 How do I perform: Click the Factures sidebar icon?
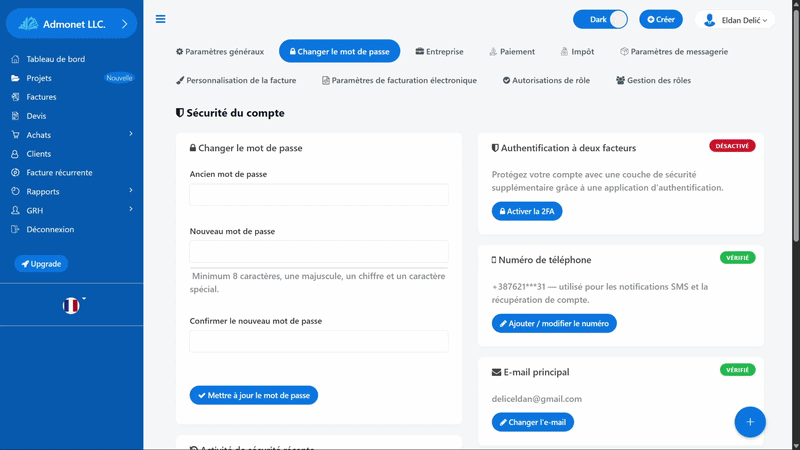[x=15, y=97]
